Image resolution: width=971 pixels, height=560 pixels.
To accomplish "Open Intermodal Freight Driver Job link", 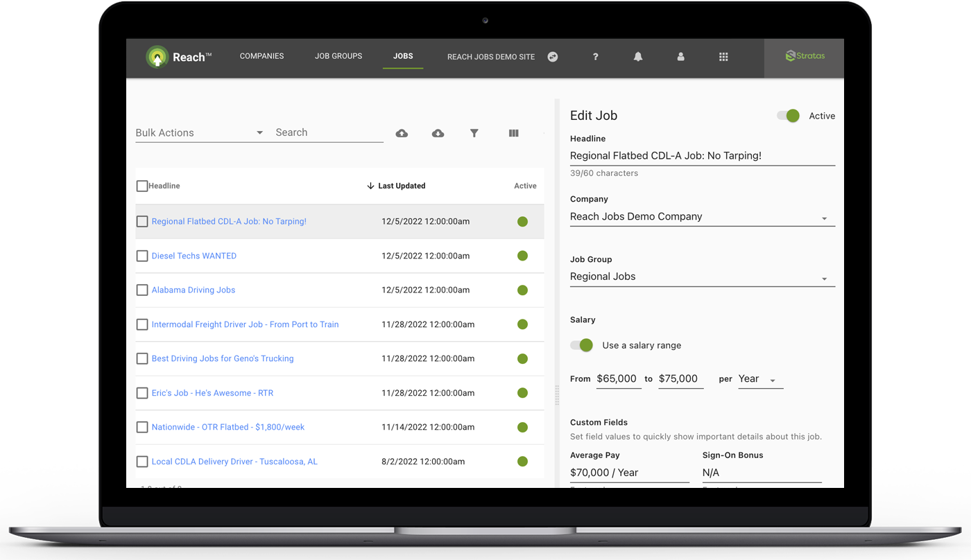I will click(246, 324).
